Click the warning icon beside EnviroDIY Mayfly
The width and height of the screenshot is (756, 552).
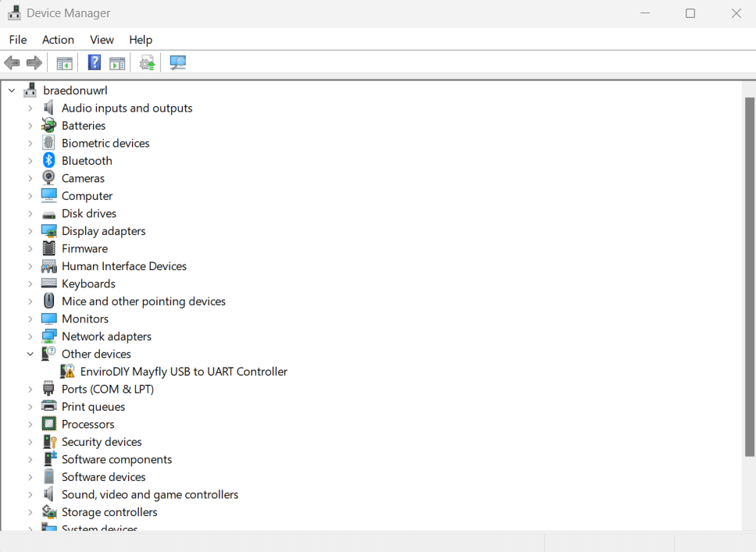pyautogui.click(x=68, y=372)
